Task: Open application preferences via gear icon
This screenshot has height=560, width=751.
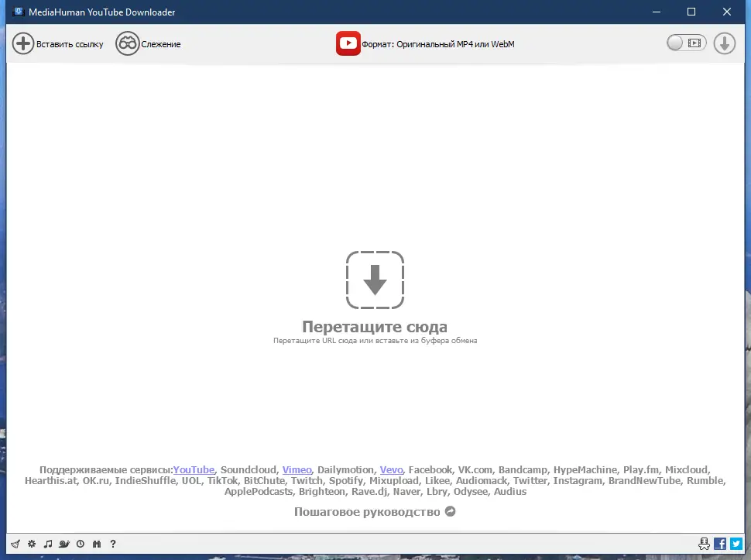Action: coord(31,544)
